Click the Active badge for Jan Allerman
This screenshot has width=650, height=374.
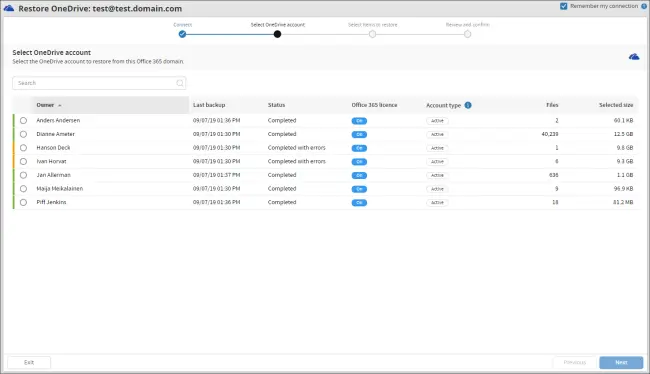pyautogui.click(x=437, y=176)
